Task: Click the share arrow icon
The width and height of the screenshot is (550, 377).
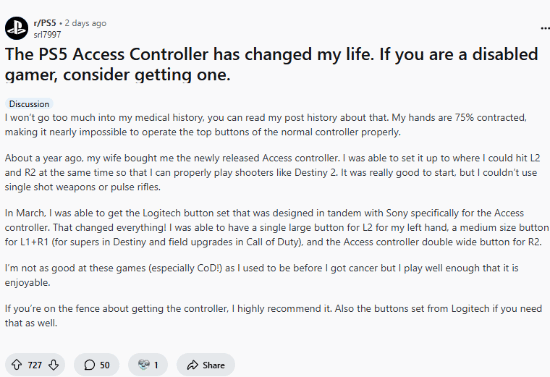Action: click(192, 365)
